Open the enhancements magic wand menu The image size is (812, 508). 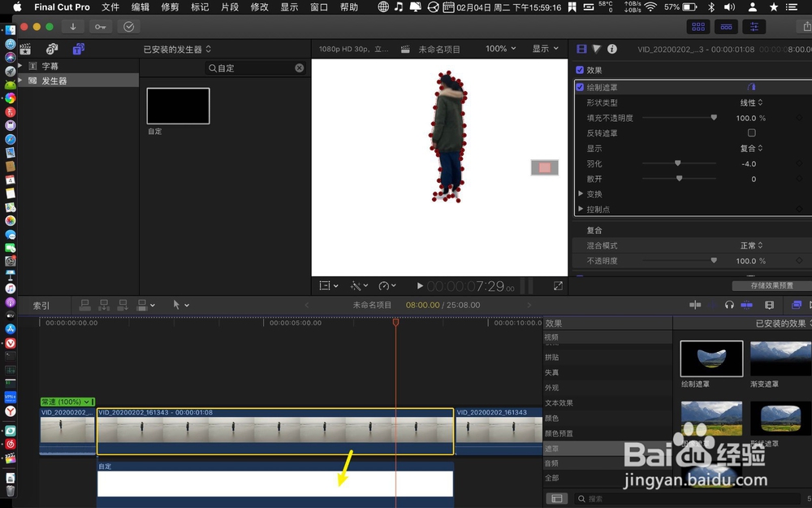[x=359, y=285]
